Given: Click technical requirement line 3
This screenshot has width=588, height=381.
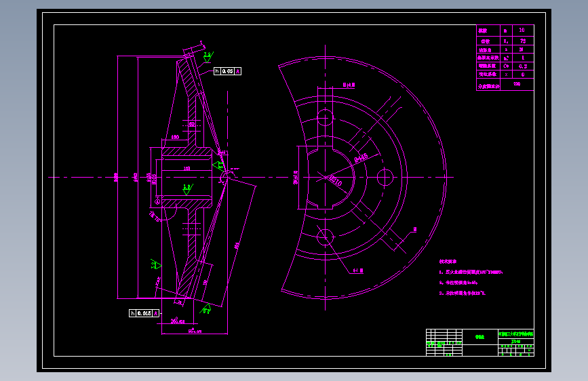Looking at the screenshot, I should pyautogui.click(x=463, y=294).
